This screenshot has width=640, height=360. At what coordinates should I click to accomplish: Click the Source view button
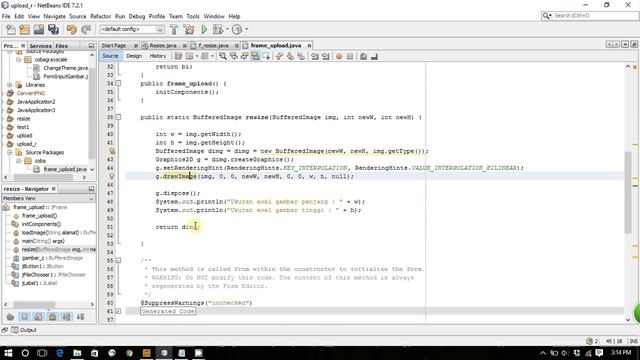point(110,56)
